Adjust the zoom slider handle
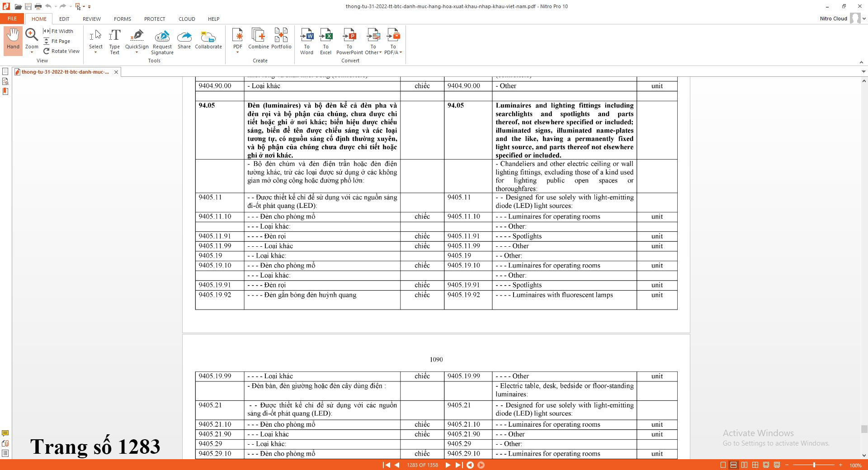Image resolution: width=868 pixels, height=470 pixels. (x=814, y=465)
